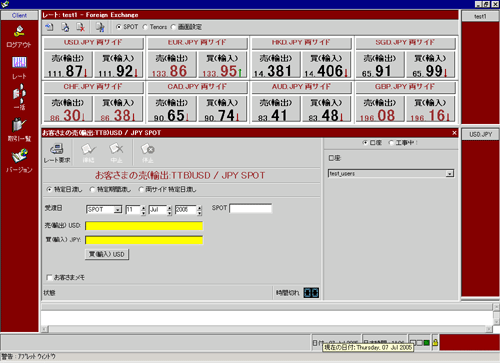Click the ログアウト logout key icon
This screenshot has width=500, height=363.
[19, 31]
